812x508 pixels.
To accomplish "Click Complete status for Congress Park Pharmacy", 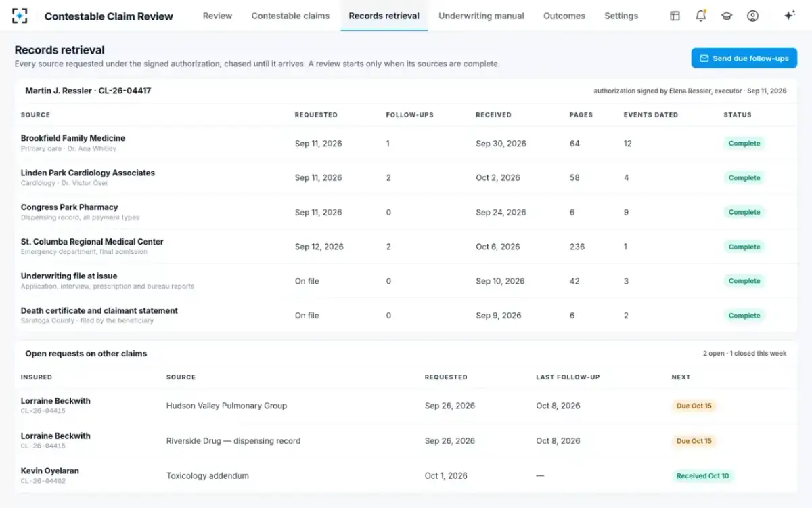I will pos(744,212).
